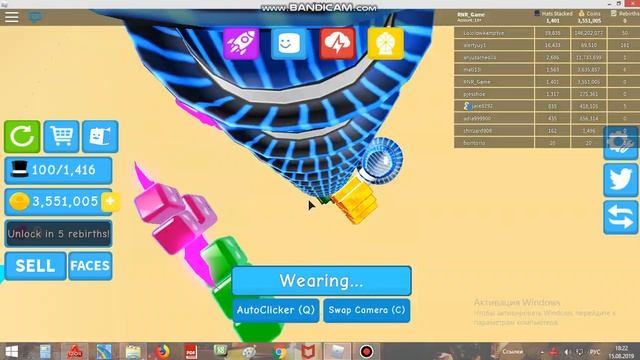The image size is (640, 360).
Task: Toggle AutoClicker (Q)
Action: (x=276, y=310)
